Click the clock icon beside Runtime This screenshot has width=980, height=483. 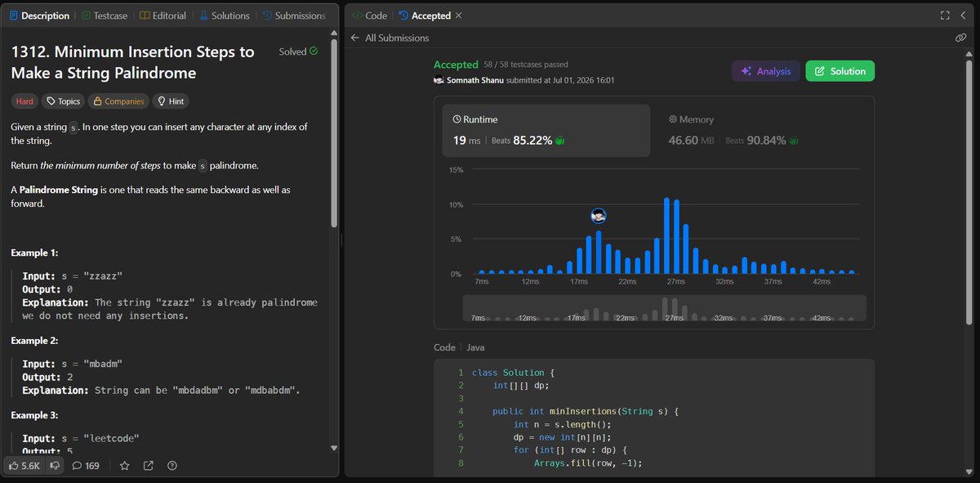click(x=457, y=119)
